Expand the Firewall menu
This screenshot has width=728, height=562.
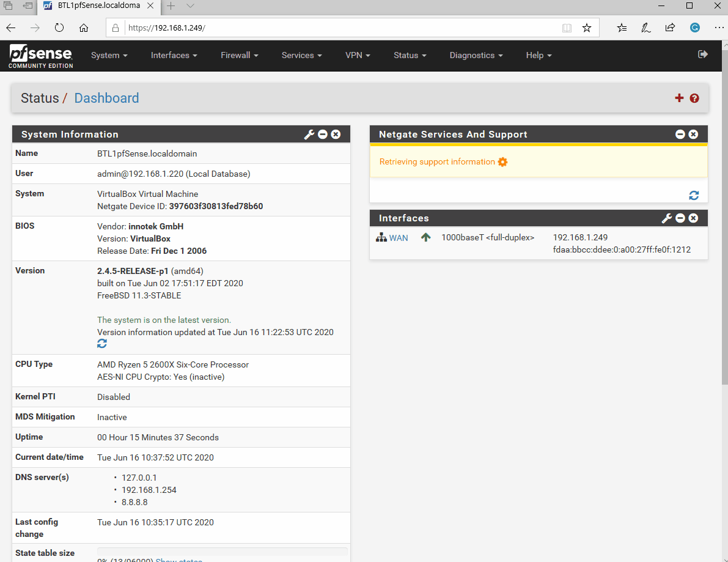pyautogui.click(x=240, y=55)
